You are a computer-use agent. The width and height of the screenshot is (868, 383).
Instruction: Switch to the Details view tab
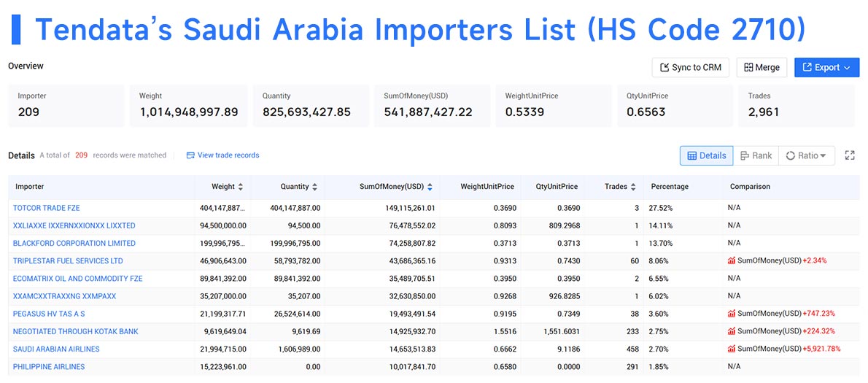pyautogui.click(x=706, y=156)
